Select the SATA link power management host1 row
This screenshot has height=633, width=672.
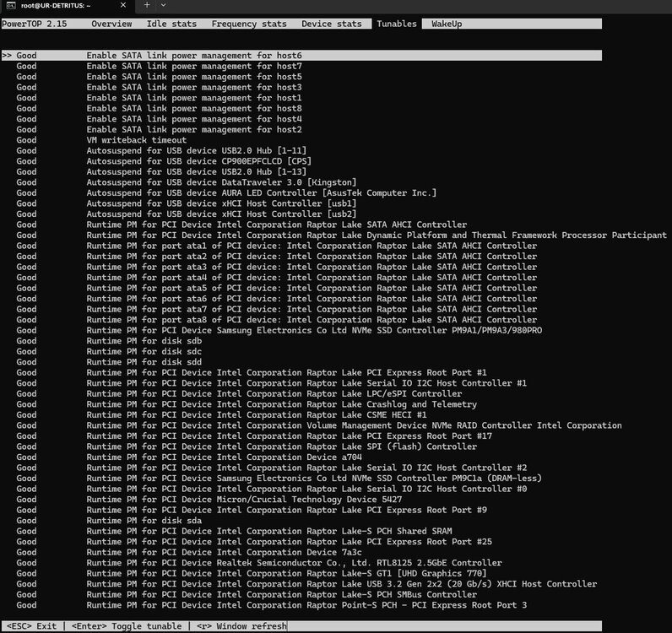pos(159,98)
